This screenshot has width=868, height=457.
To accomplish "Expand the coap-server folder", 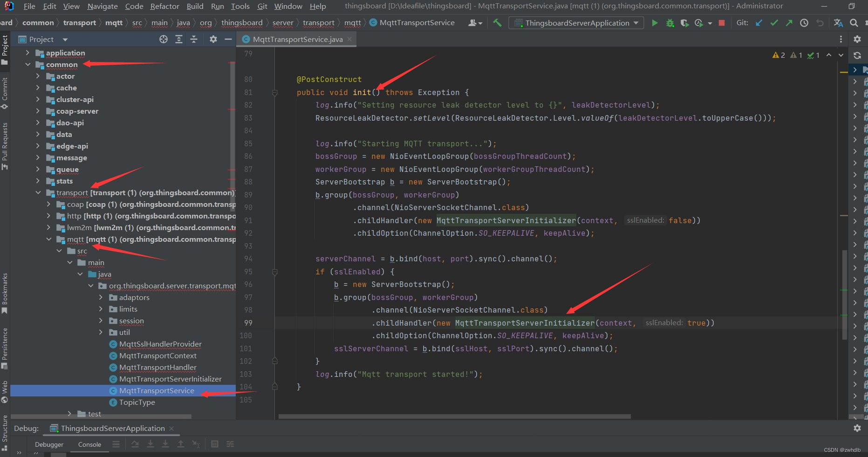I will click(x=38, y=111).
